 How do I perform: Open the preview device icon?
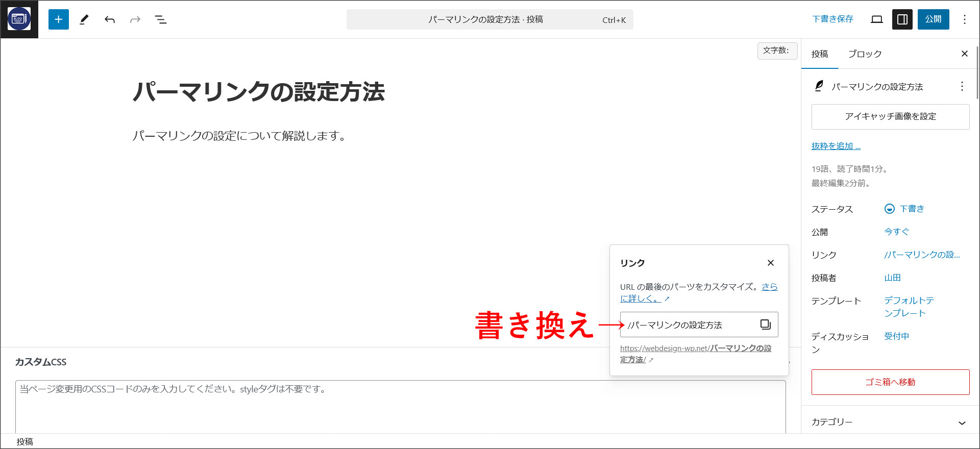click(877, 19)
